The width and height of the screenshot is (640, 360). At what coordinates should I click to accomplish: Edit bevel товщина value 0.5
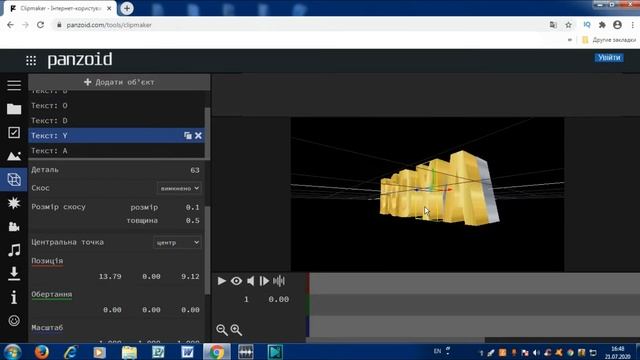[x=192, y=221]
